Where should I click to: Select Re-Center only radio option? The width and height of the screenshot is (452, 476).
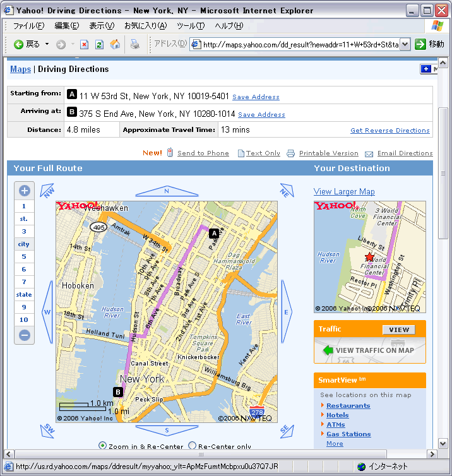192,446
